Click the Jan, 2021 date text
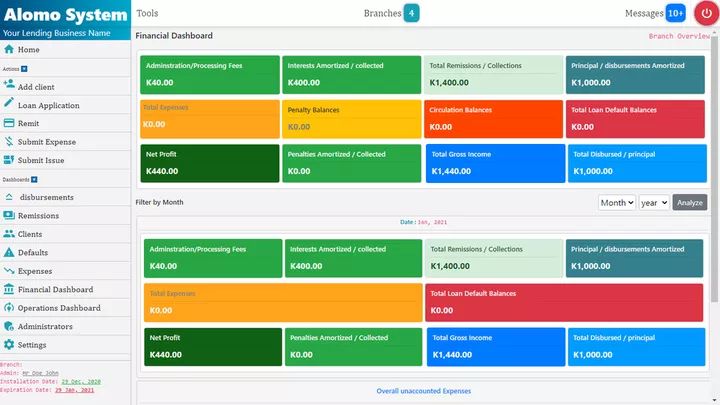The image size is (720, 405). (x=432, y=222)
